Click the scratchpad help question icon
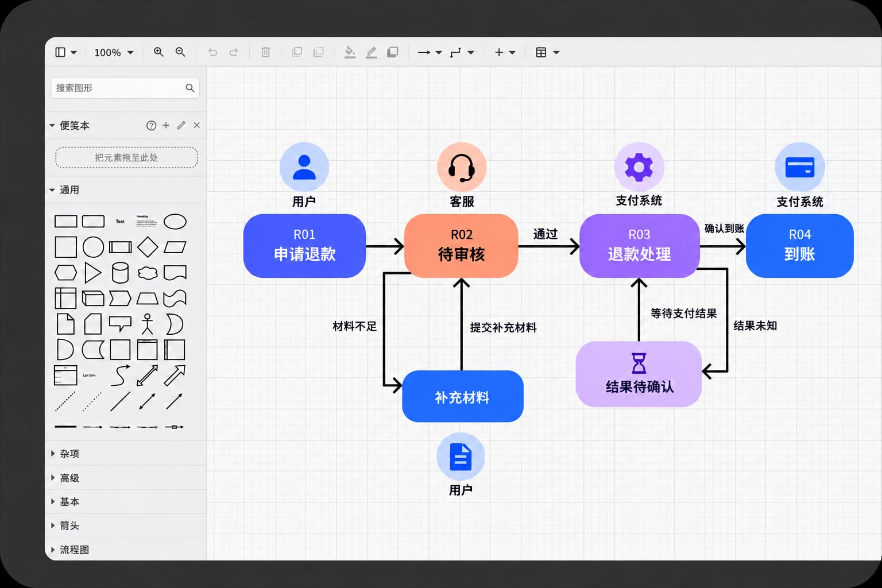Image resolution: width=882 pixels, height=588 pixels. (151, 125)
